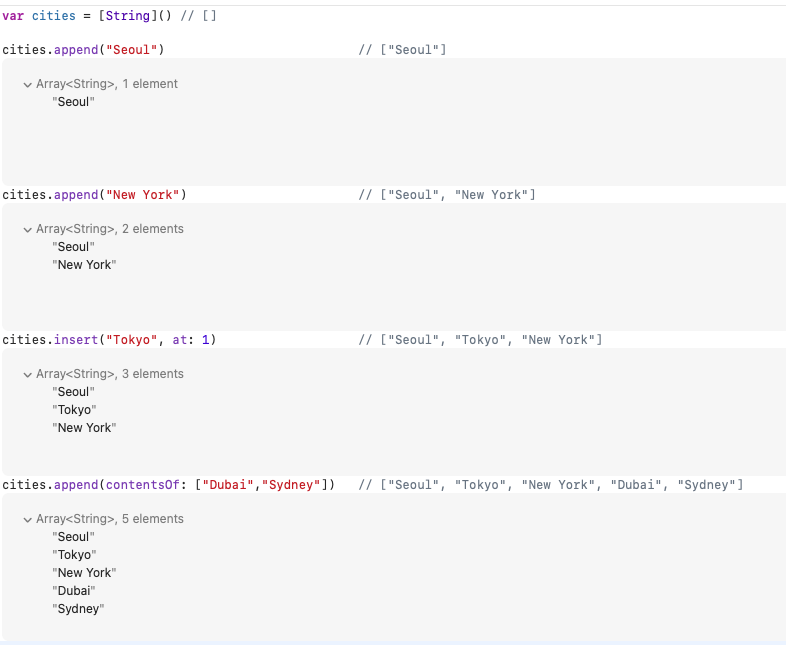Select "Array<String>, 1 element" header

107,84
